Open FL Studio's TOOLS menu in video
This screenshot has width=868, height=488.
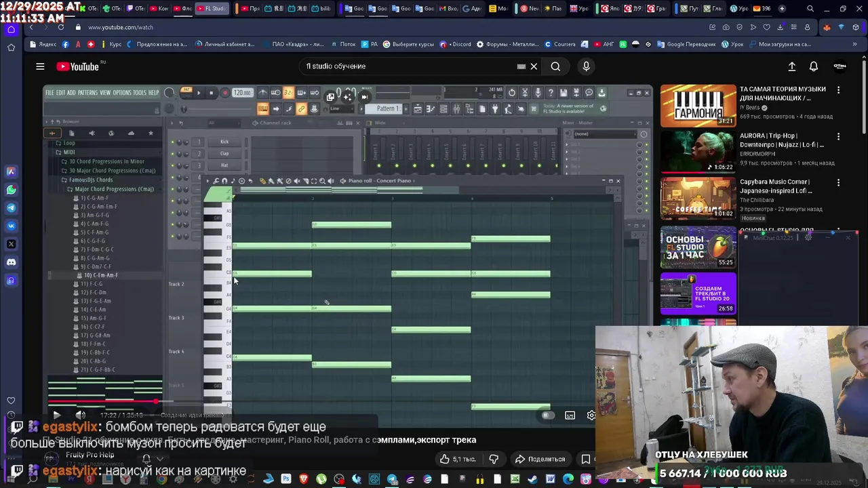tap(140, 93)
